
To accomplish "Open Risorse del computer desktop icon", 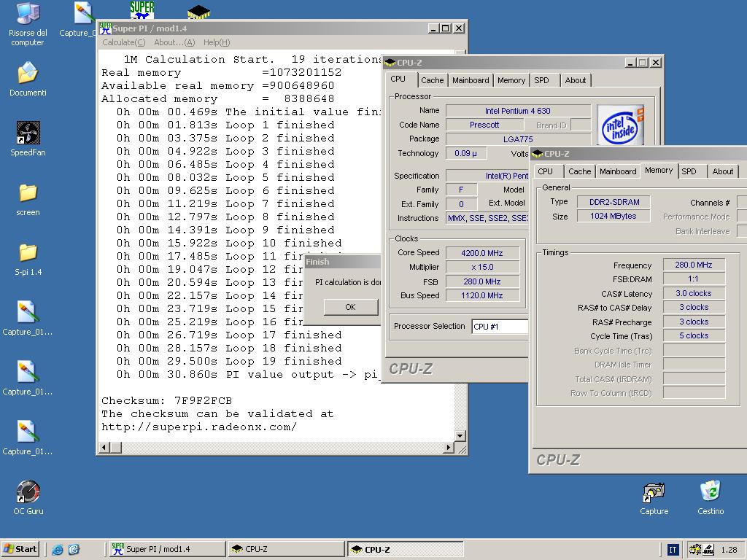I will [28, 24].
